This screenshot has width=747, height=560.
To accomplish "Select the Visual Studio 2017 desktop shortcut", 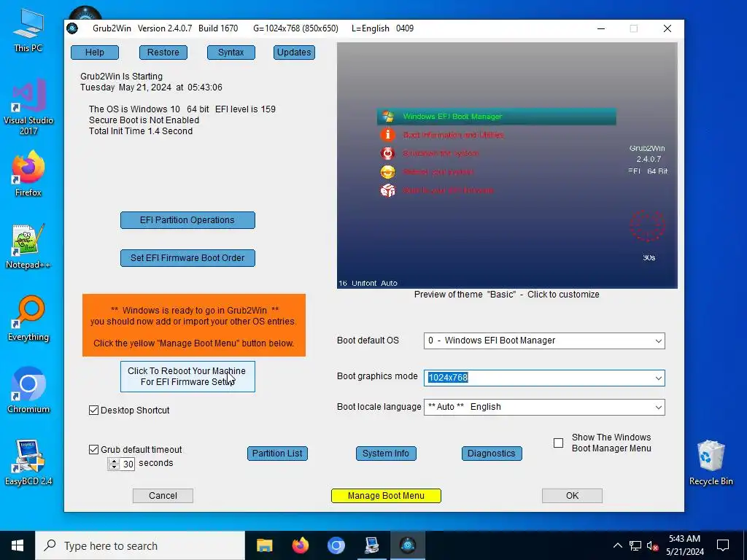I will pyautogui.click(x=28, y=107).
